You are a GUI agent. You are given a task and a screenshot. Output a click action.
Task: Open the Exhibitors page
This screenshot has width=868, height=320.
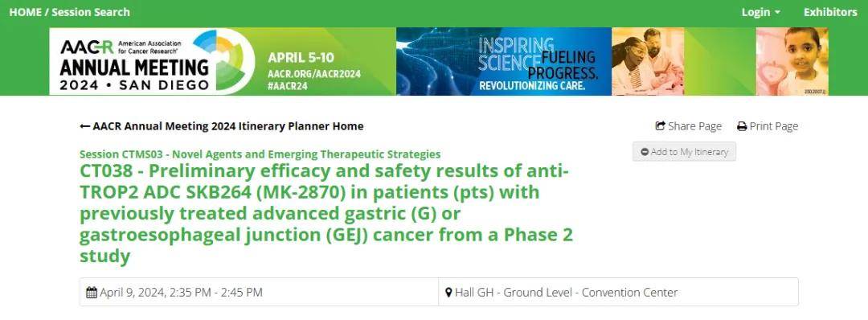click(x=830, y=12)
